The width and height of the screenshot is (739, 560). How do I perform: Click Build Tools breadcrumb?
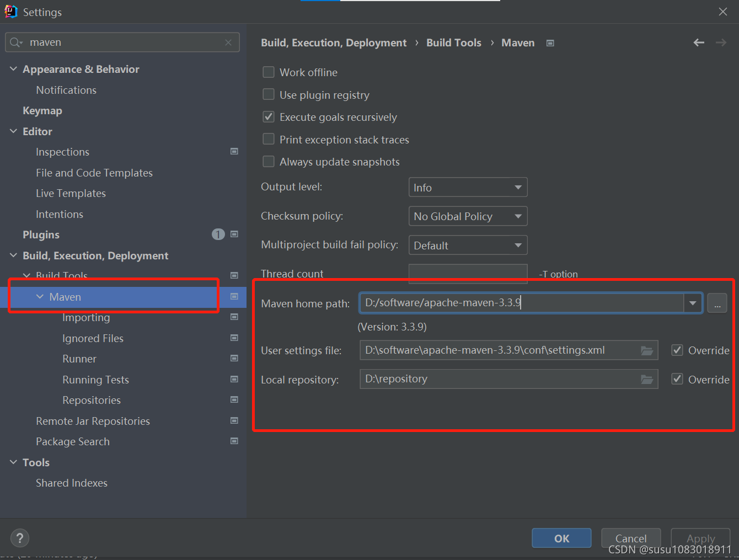(454, 43)
